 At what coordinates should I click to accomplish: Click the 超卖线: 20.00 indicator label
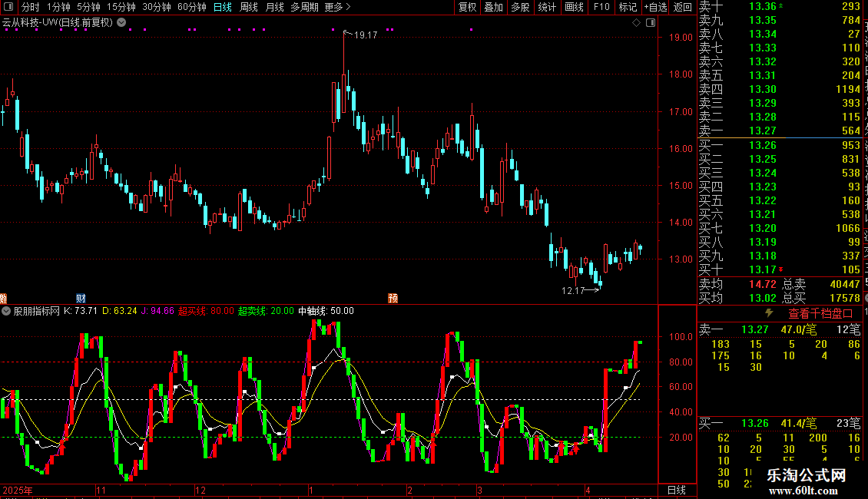(x=266, y=311)
